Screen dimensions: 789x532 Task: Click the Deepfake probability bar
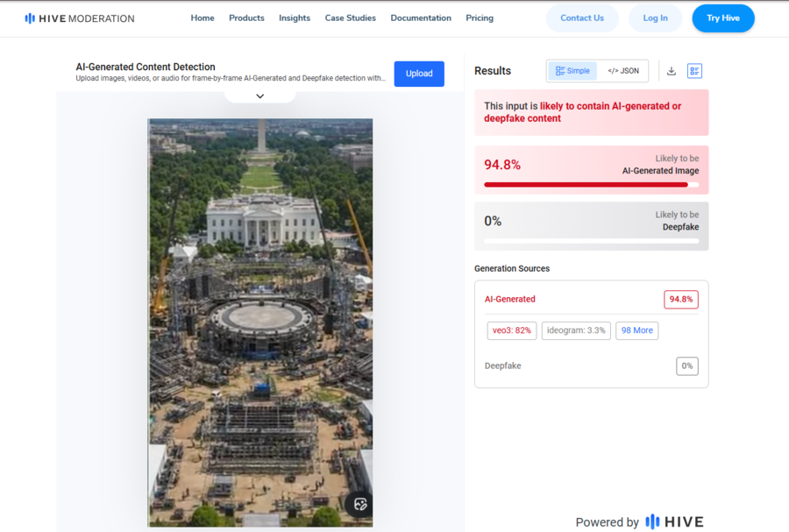[591, 241]
